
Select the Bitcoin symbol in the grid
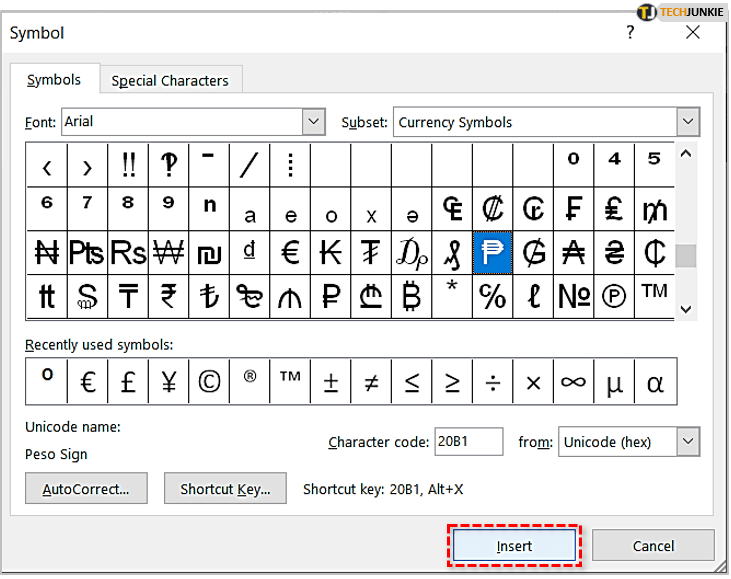[x=411, y=296]
